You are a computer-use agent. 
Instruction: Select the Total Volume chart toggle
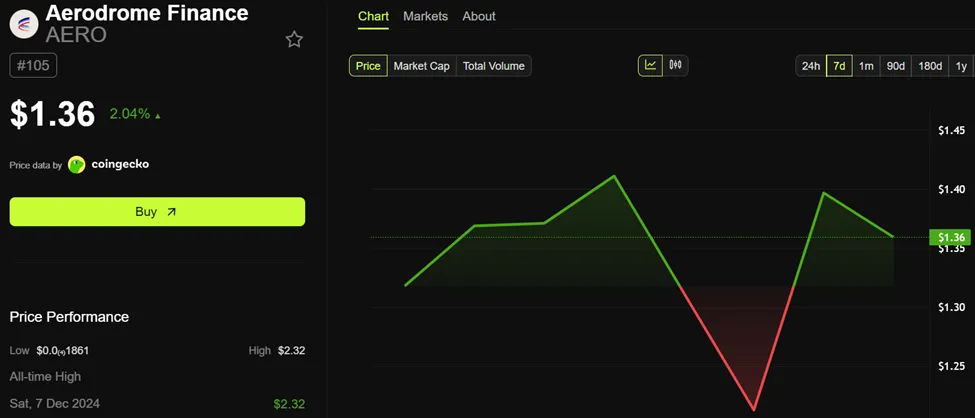pos(493,66)
